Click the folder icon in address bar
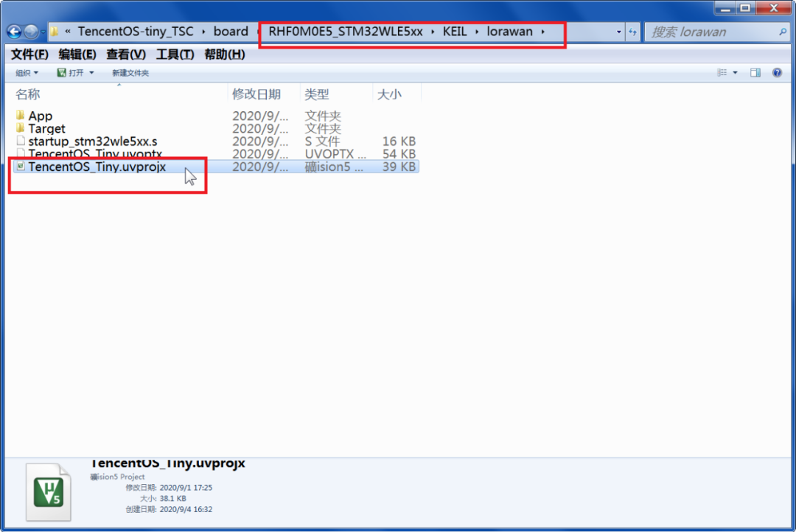796x532 pixels. [54, 32]
